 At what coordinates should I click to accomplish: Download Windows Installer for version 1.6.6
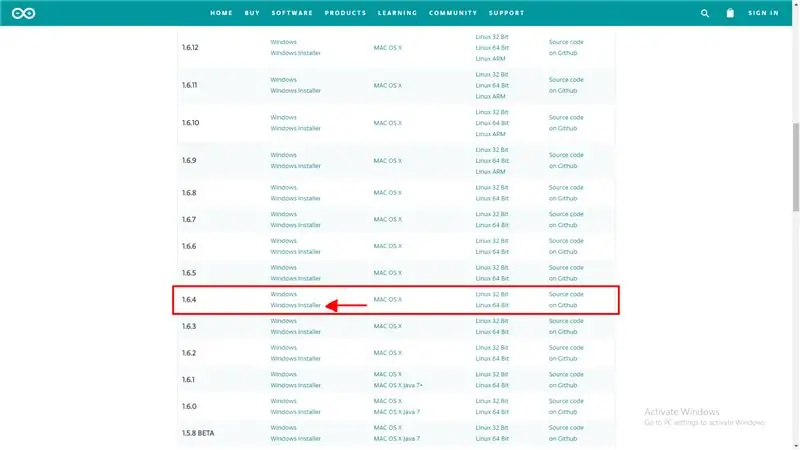295,252
